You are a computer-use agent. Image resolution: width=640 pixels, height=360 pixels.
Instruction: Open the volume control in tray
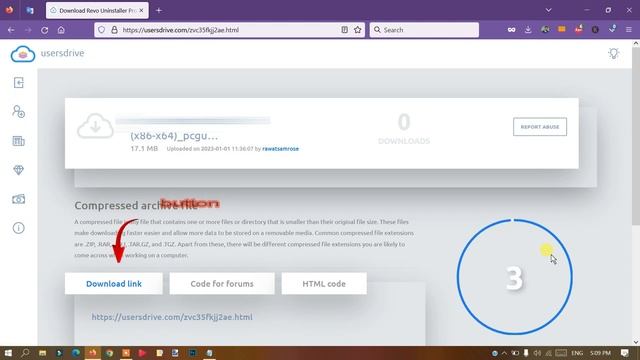click(x=537, y=353)
